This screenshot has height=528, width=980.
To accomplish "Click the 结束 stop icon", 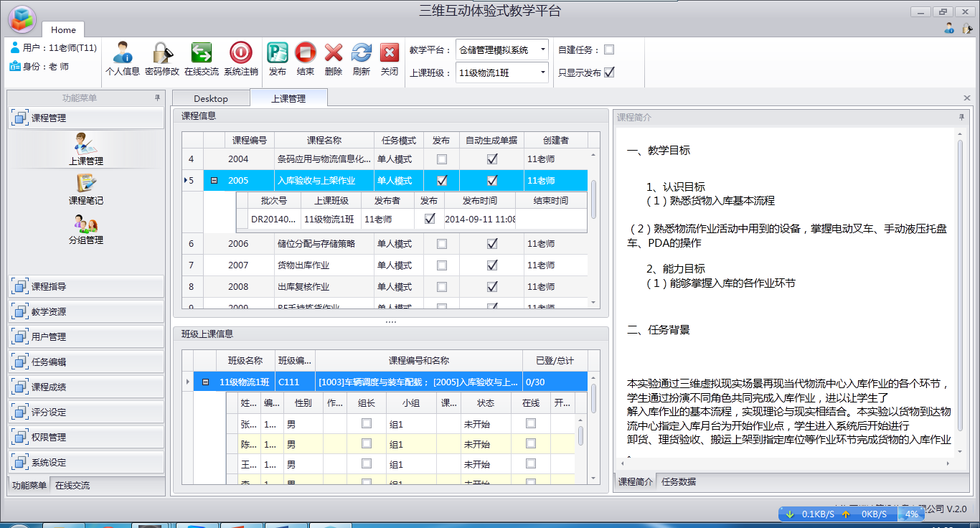I will tap(306, 53).
